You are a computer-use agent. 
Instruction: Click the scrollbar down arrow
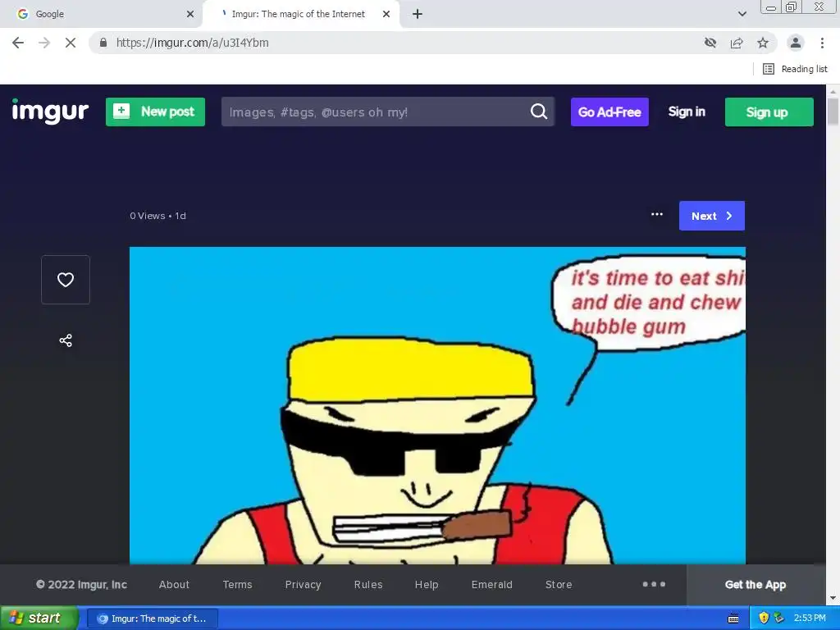833,598
